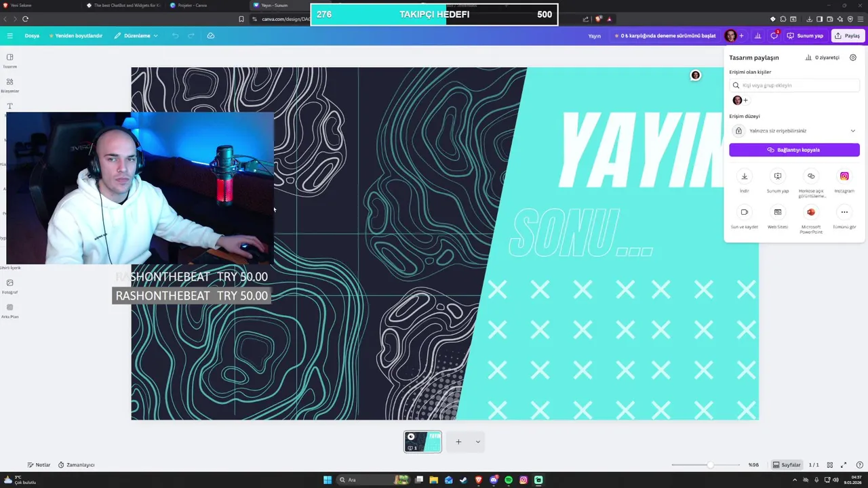
Task: Export to Microsoft PowerPoint
Action: (811, 220)
